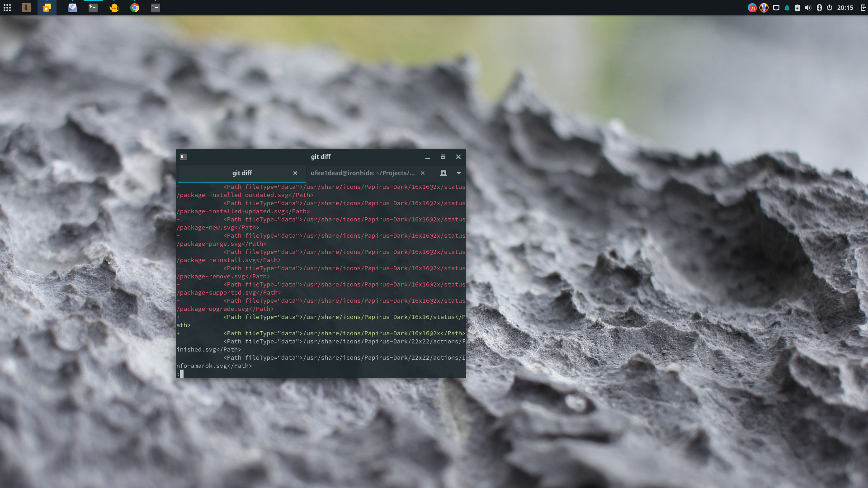Open notifications via the green bell
Viewport: 868px width, 488px height.
[787, 8]
